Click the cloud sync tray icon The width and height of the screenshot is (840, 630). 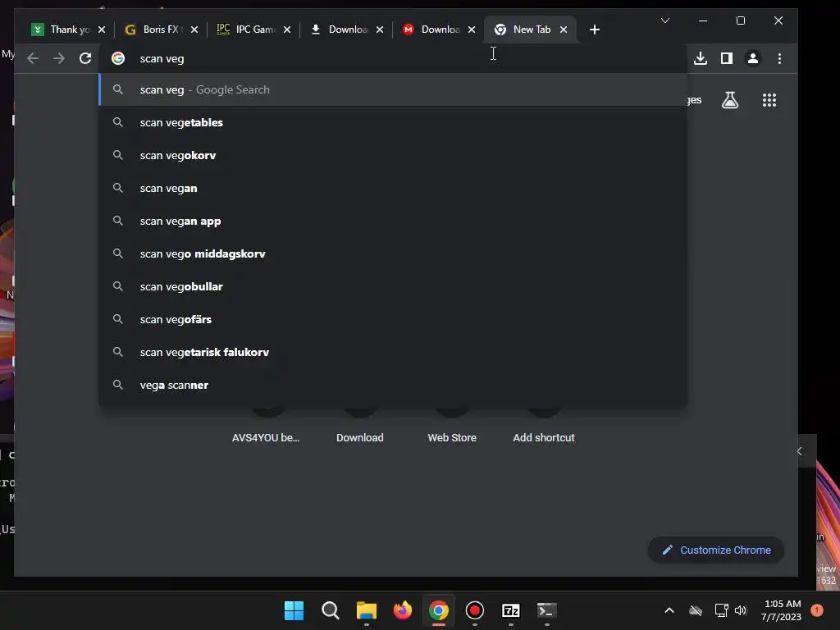(696, 610)
